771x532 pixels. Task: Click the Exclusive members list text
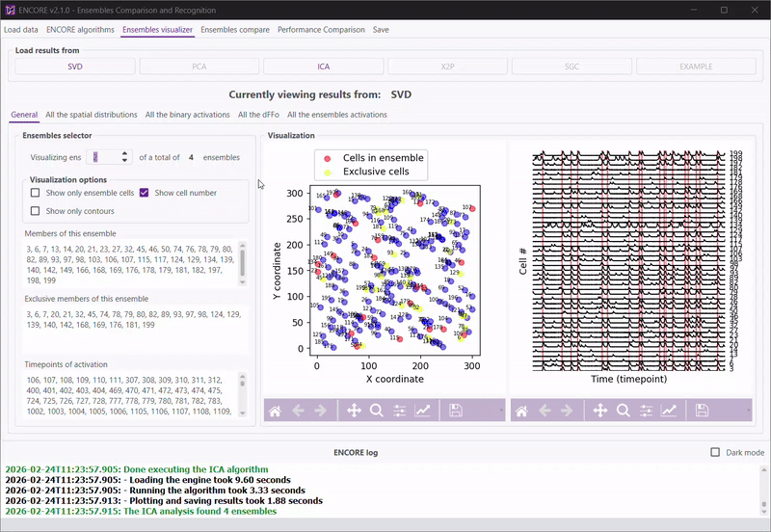134,320
